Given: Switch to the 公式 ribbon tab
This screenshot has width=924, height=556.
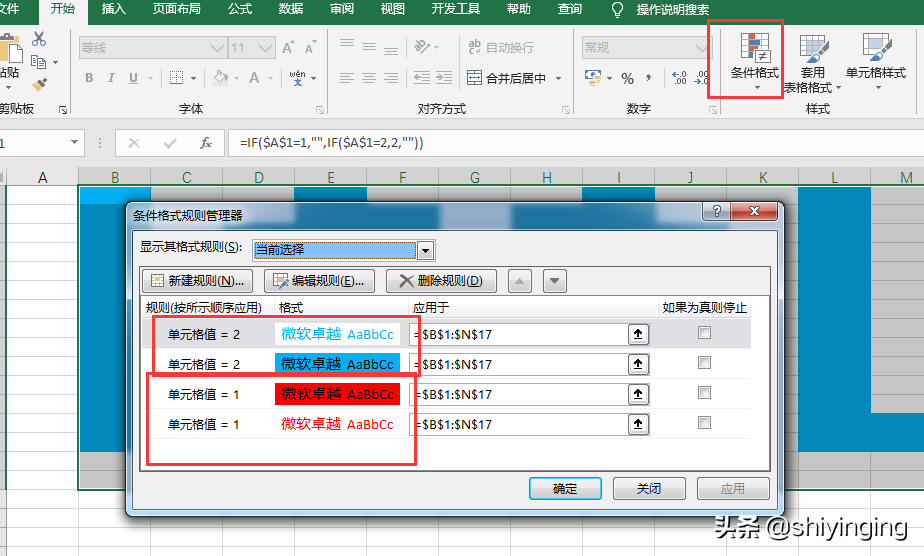Looking at the screenshot, I should click(x=240, y=9).
